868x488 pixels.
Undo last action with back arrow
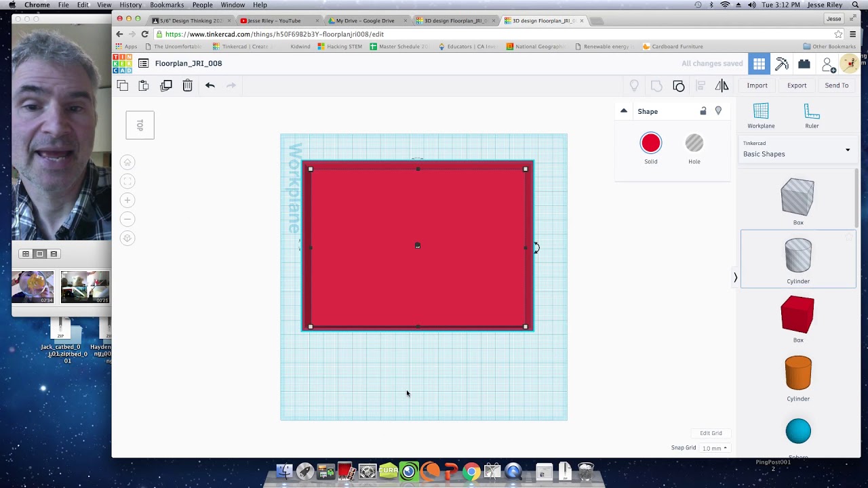click(210, 85)
